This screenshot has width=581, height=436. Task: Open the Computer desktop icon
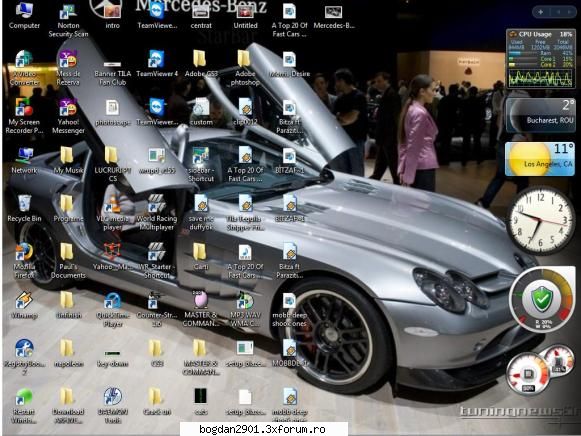tap(24, 16)
